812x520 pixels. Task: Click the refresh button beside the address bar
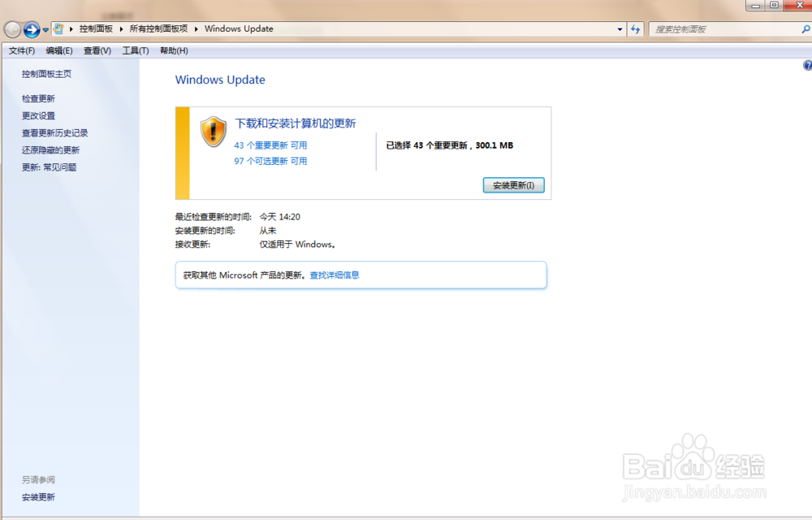point(636,29)
